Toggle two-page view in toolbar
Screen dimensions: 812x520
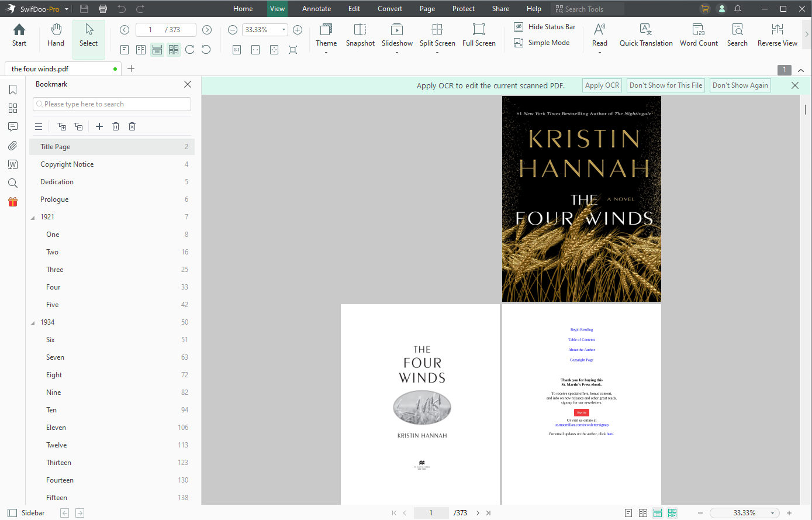pyautogui.click(x=141, y=50)
